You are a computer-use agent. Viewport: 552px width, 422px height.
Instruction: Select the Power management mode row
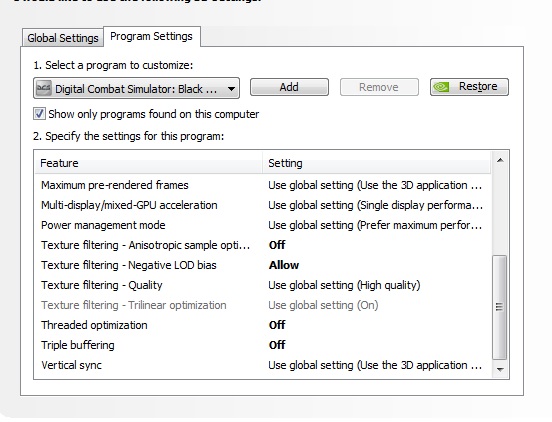coord(263,225)
